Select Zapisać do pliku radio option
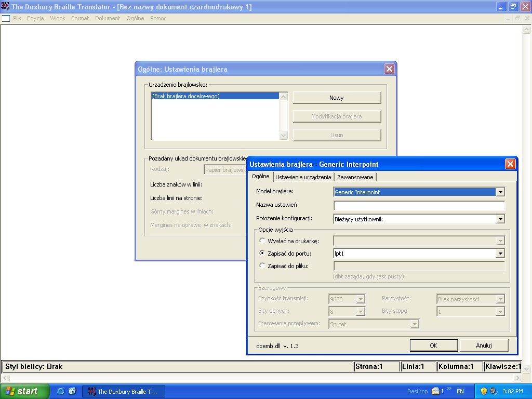Screen dimensions: 532x399 point(262,265)
